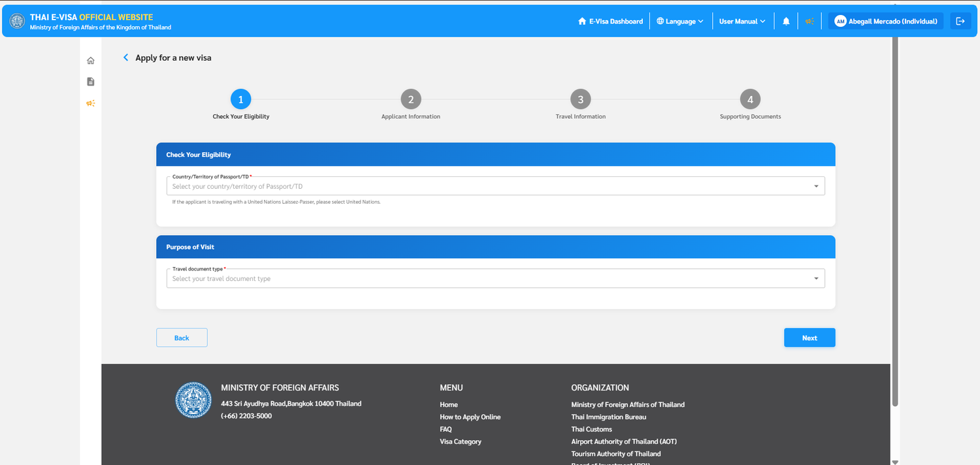
Task: Open the footer FAQ link
Action: [446, 429]
